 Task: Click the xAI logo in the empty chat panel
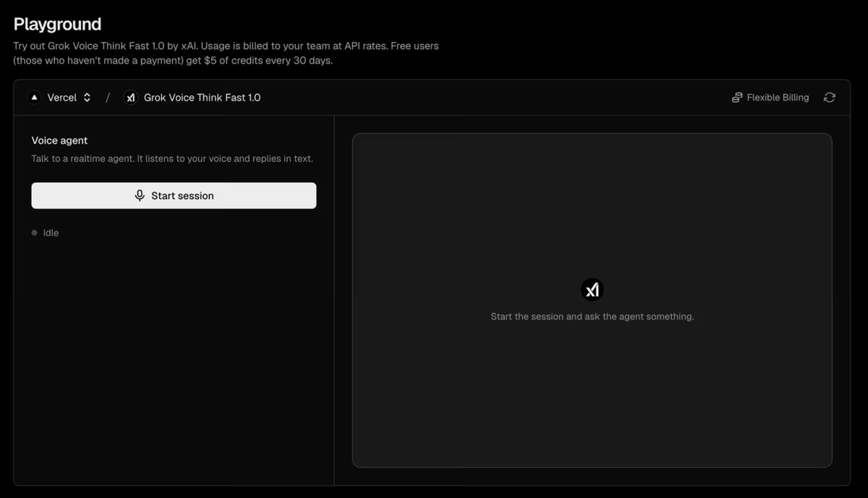pos(592,290)
